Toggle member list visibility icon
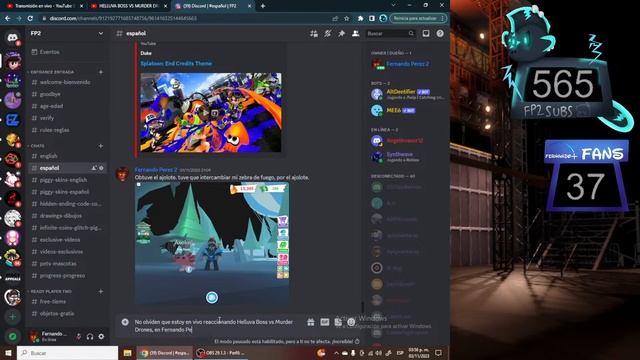 356,33
